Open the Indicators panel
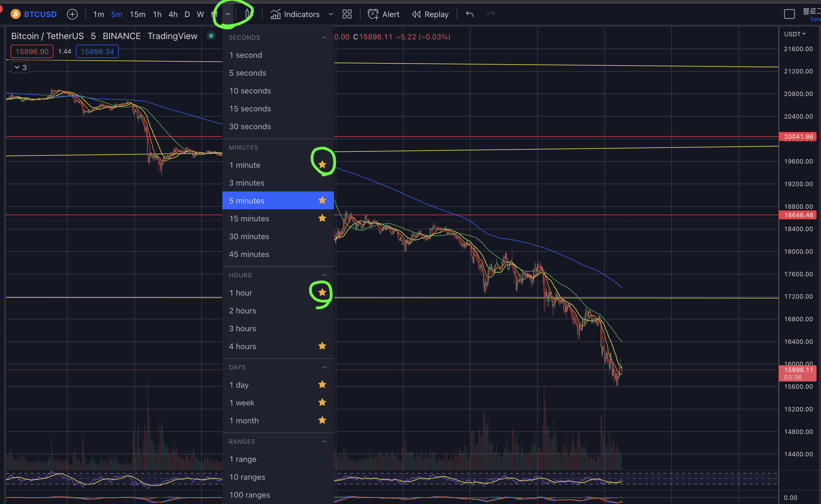The image size is (821, 504). pyautogui.click(x=295, y=14)
